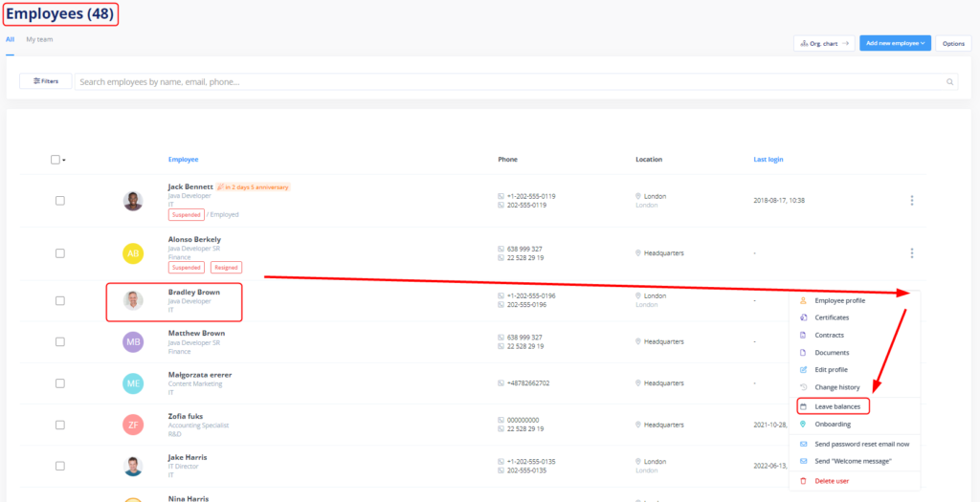Open Jack Bennett's three-dot actions menu

pos(912,201)
